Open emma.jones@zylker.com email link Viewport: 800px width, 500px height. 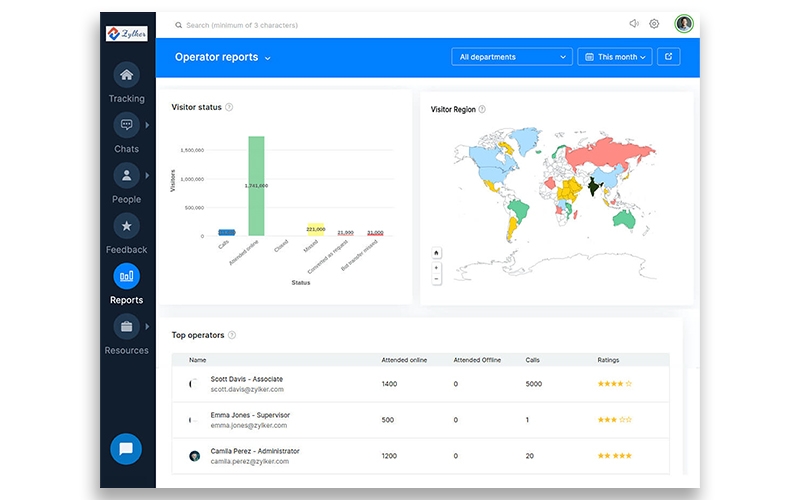(248, 426)
